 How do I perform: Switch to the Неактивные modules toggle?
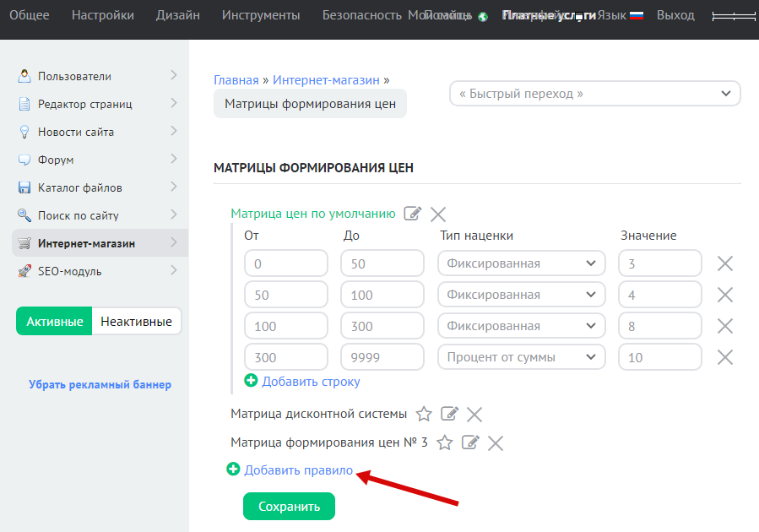[x=136, y=321]
